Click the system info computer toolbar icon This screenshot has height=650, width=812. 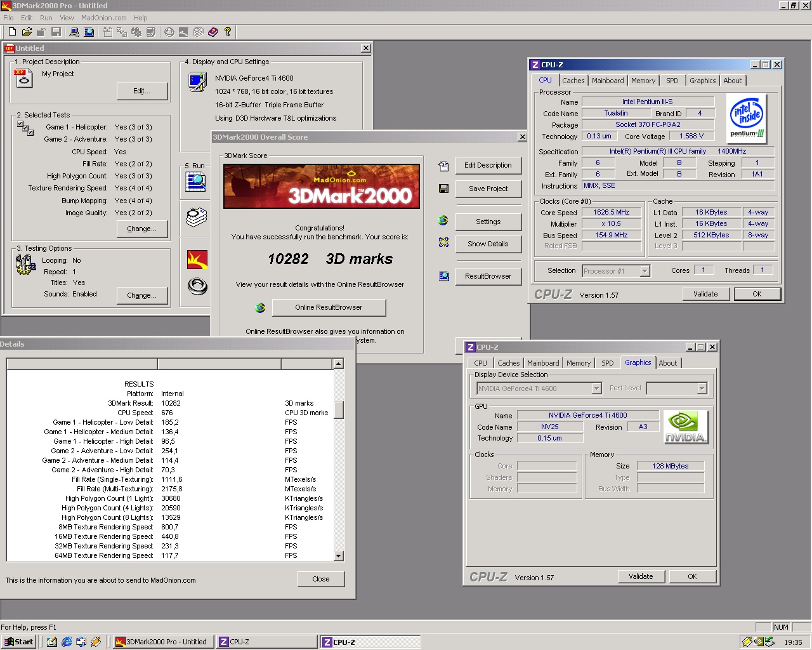pos(74,32)
